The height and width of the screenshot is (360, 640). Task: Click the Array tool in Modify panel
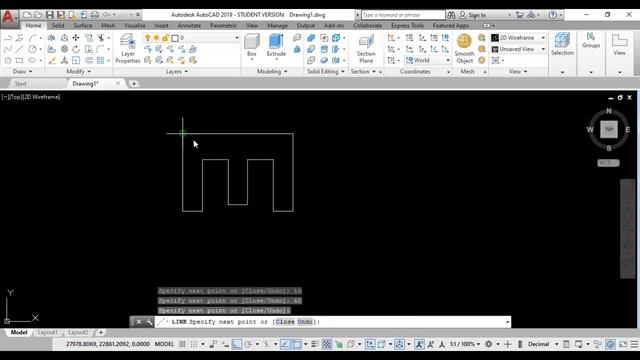point(100,60)
